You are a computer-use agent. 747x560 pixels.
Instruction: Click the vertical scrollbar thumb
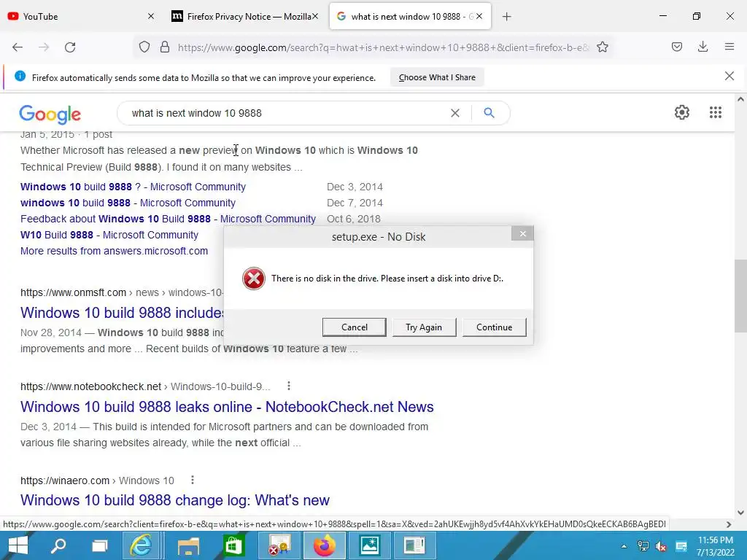(x=740, y=296)
